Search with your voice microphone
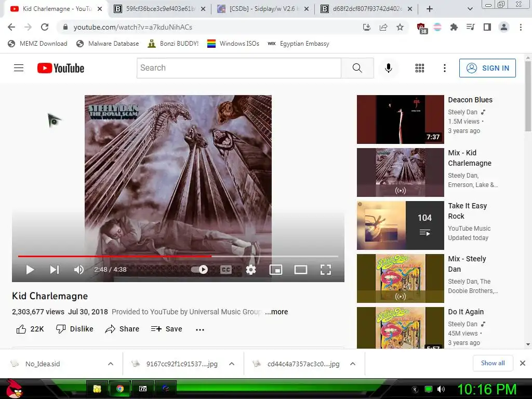Image resolution: width=532 pixels, height=399 pixels. click(389, 68)
